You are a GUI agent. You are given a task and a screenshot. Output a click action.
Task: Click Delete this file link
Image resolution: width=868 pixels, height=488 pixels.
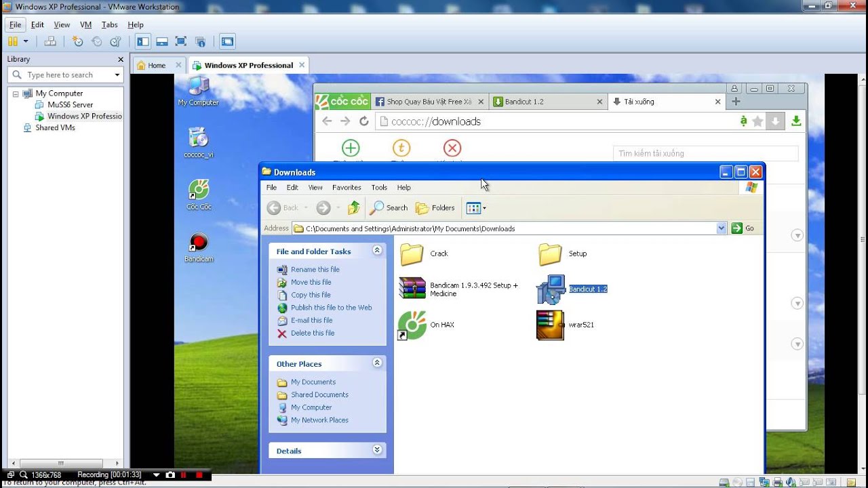pos(313,333)
